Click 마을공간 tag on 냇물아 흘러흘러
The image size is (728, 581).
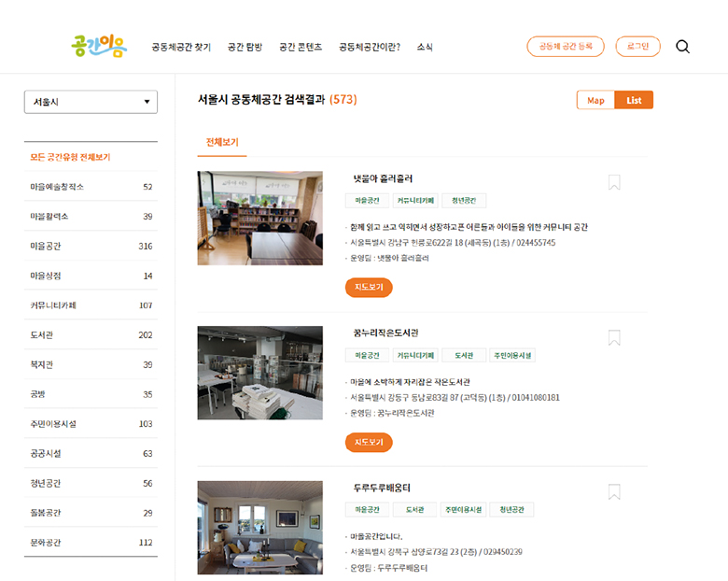(x=367, y=201)
